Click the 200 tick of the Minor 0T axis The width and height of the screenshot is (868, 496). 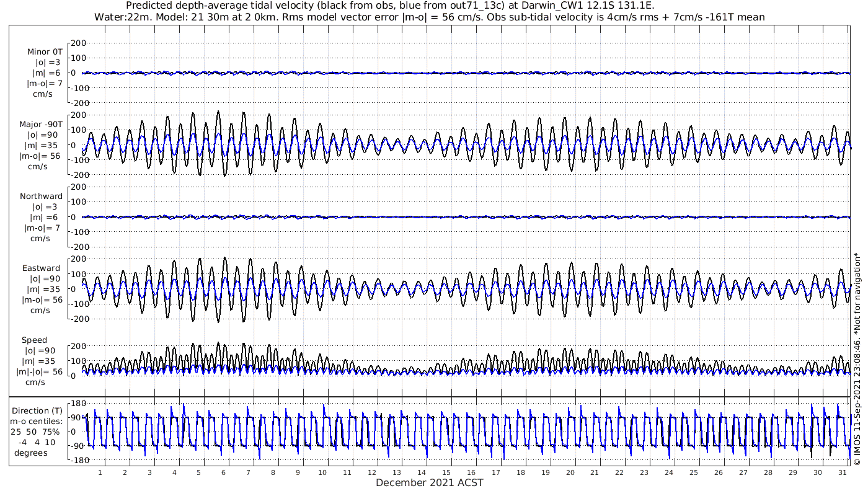pyautogui.click(x=78, y=43)
